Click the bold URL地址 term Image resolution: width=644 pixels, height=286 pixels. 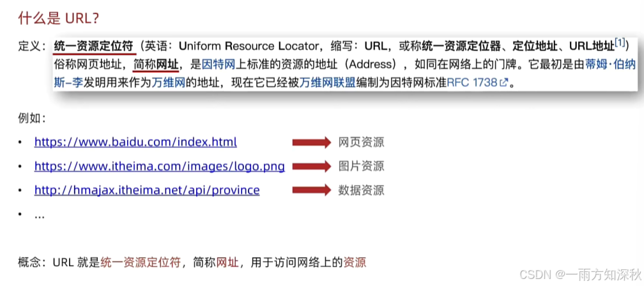(592, 45)
